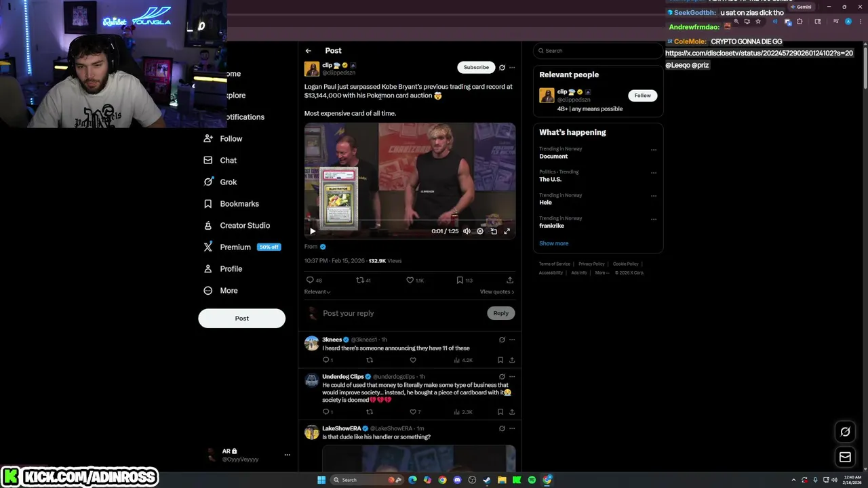The height and width of the screenshot is (488, 868).
Task: Share the main post
Action: pyautogui.click(x=510, y=280)
